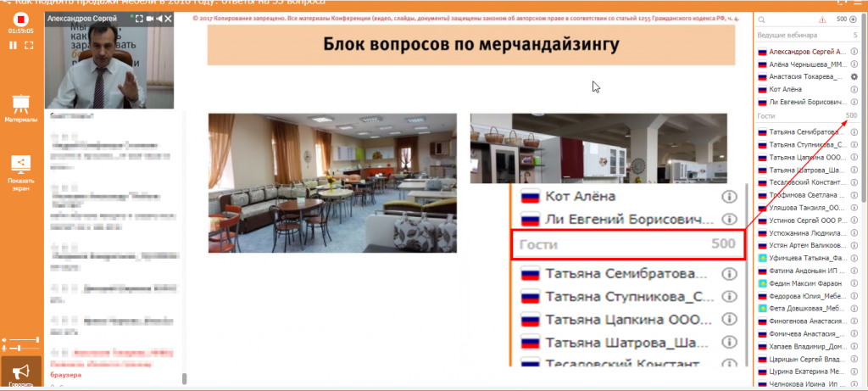Open the Материалы panel

point(21,109)
